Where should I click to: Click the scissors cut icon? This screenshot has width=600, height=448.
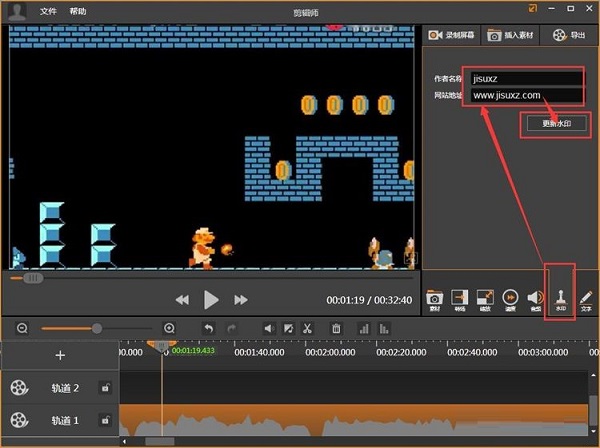[x=308, y=328]
